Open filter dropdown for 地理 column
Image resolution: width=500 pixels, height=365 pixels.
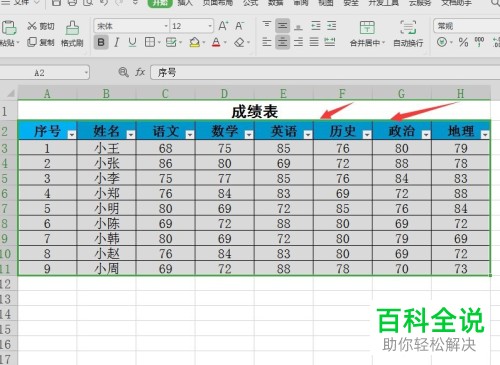point(485,134)
